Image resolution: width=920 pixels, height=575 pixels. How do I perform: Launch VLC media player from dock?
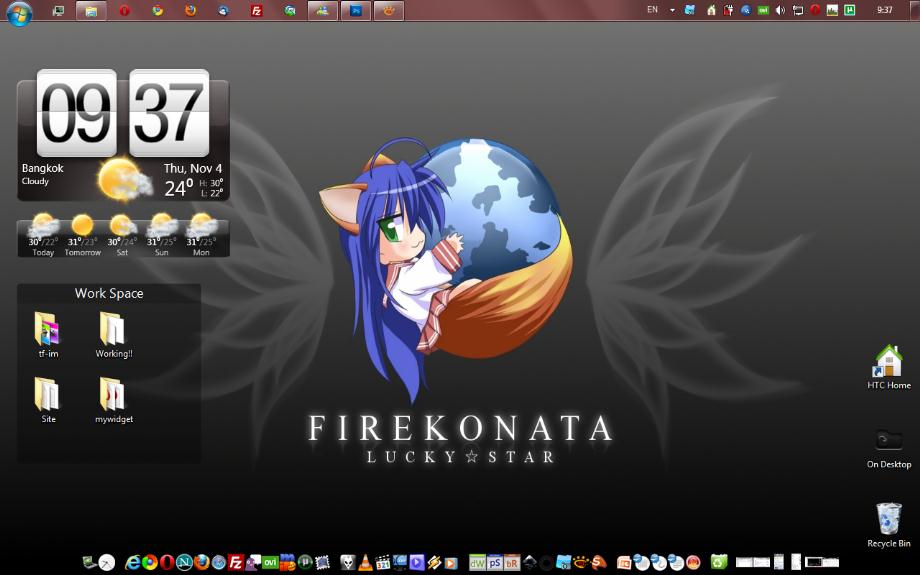click(x=365, y=563)
